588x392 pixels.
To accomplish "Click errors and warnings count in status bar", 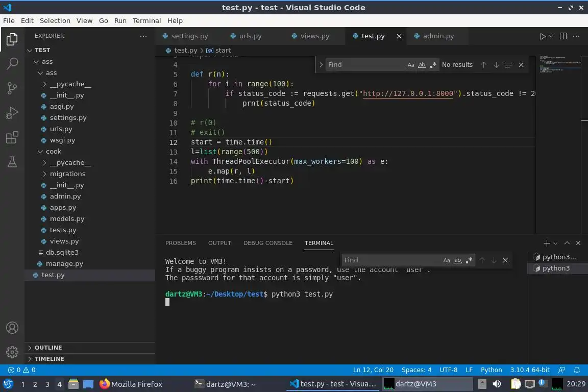I will coord(22,370).
